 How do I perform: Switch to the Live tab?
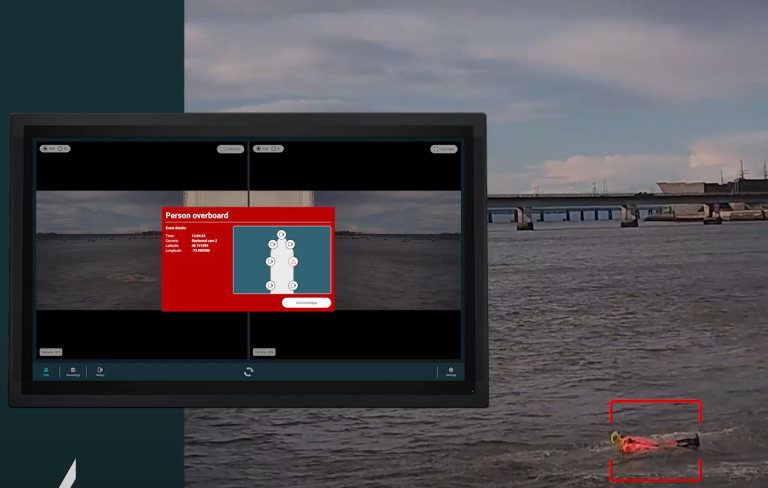pos(46,372)
